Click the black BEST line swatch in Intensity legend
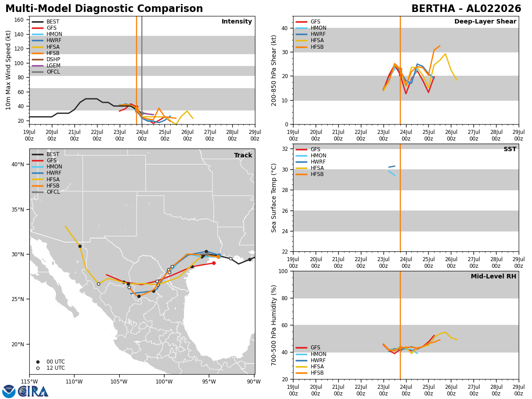 [38, 22]
